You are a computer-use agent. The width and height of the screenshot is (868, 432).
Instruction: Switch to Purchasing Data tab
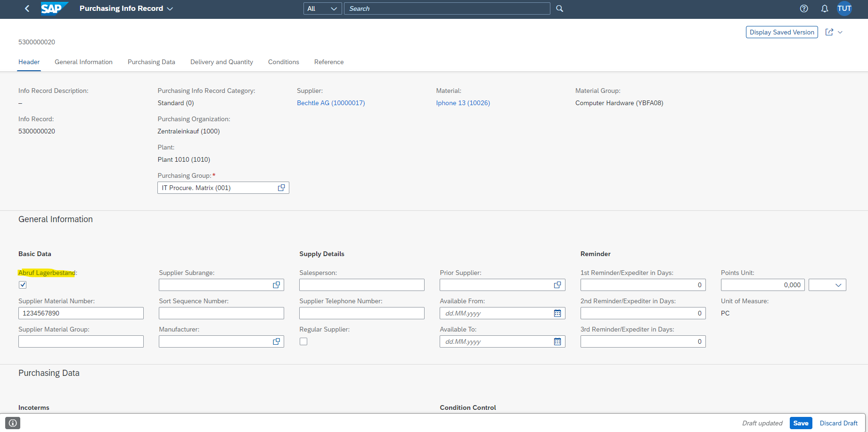click(151, 62)
